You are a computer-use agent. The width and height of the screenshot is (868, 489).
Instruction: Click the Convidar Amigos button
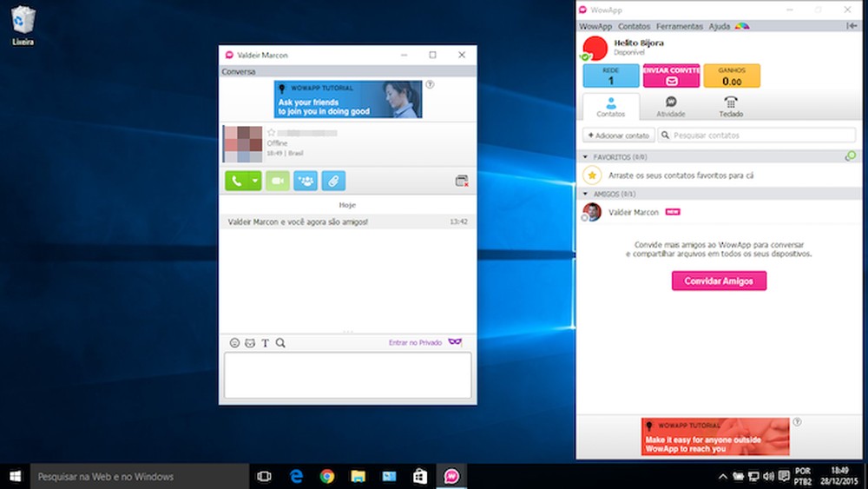coord(719,281)
